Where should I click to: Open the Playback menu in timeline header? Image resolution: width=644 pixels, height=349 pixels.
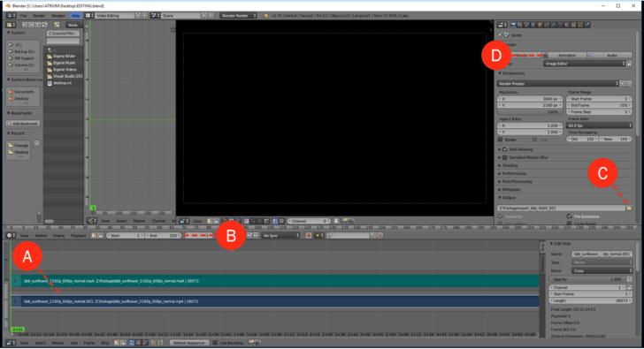tap(78, 235)
